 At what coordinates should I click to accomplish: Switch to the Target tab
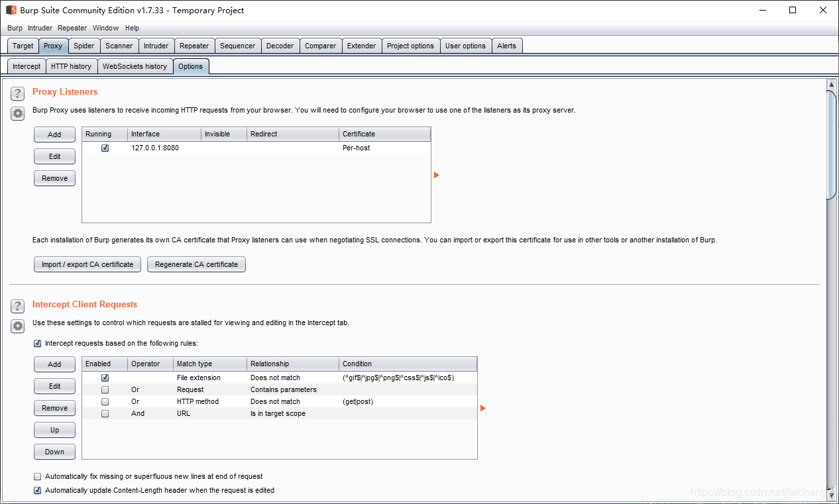23,46
